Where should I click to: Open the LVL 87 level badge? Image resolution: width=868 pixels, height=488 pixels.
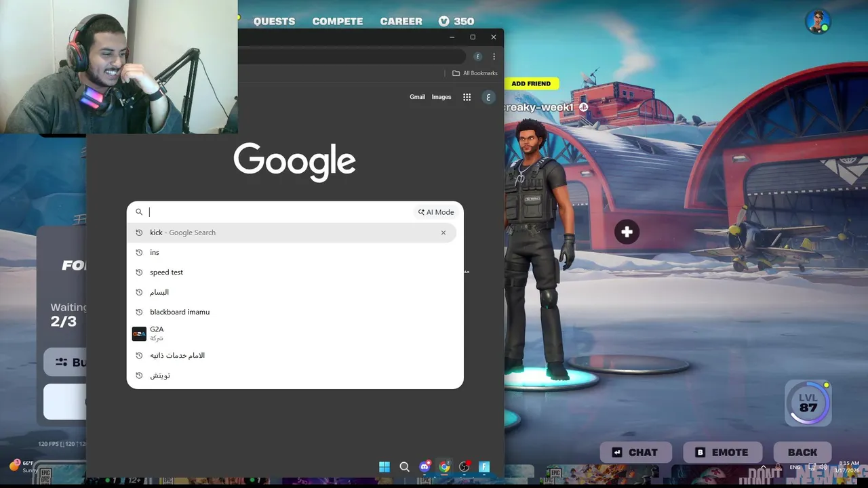[x=808, y=403]
